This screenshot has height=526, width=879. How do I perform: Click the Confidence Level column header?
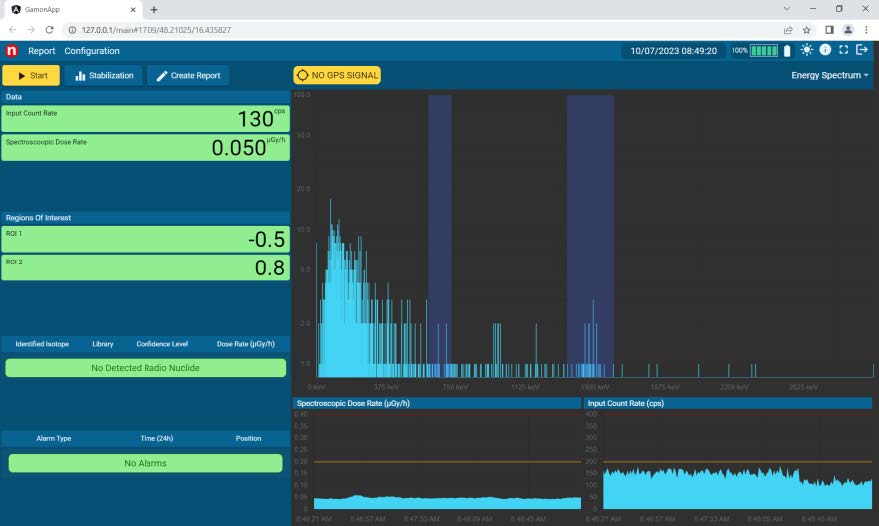click(x=162, y=344)
